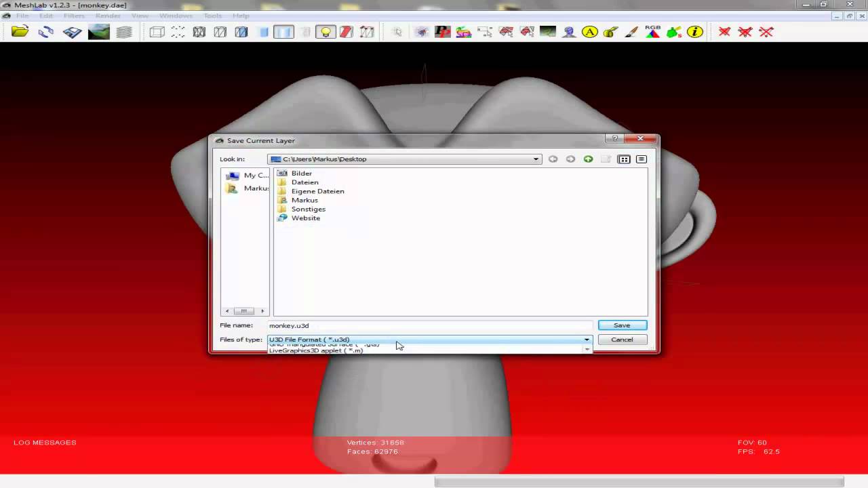Select Wireframe render mode icon
This screenshot has width=868, height=488.
(x=199, y=32)
